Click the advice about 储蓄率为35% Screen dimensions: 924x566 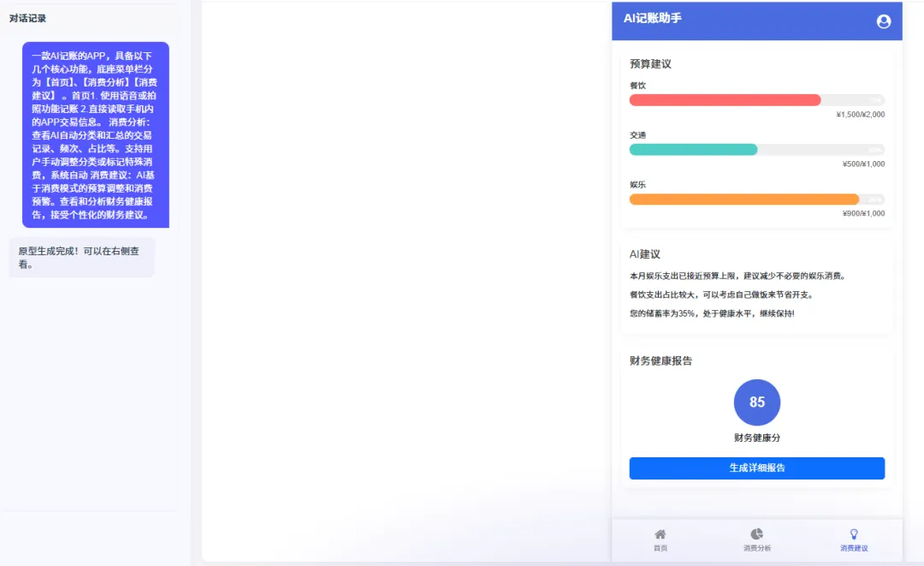pyautogui.click(x=712, y=313)
